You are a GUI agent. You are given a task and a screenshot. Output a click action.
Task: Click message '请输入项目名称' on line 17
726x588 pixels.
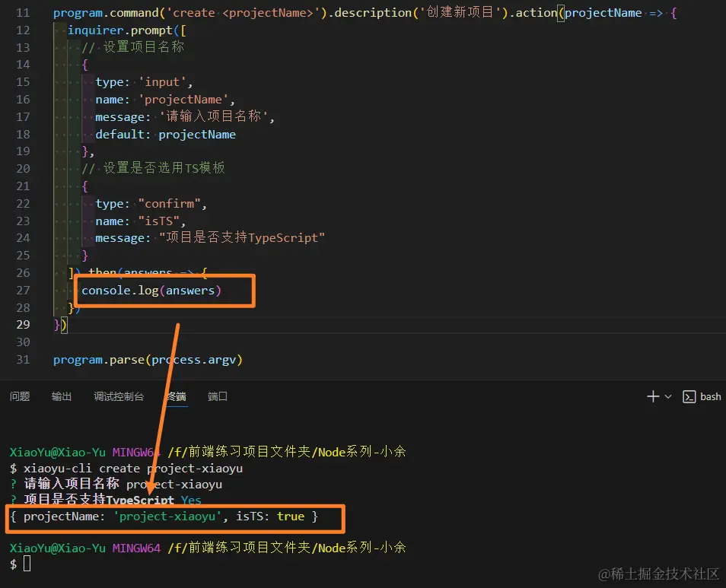[185, 116]
